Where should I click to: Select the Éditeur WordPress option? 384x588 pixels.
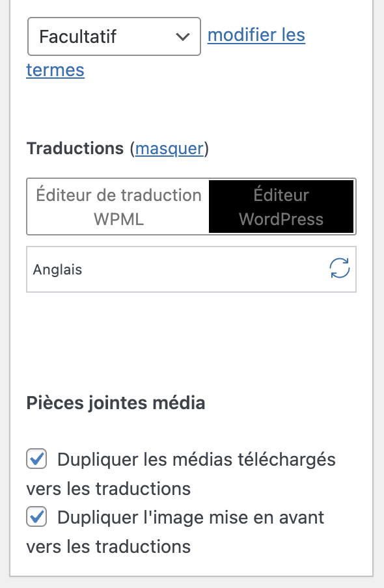[281, 207]
